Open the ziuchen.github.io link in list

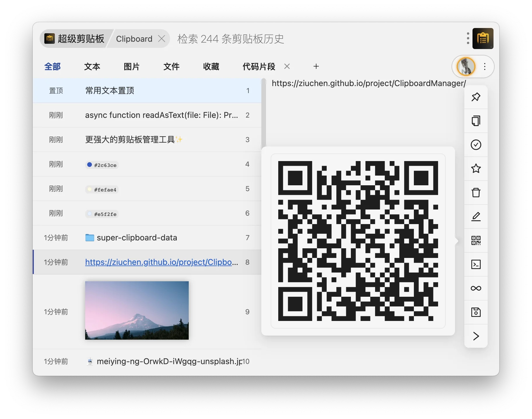(x=161, y=262)
